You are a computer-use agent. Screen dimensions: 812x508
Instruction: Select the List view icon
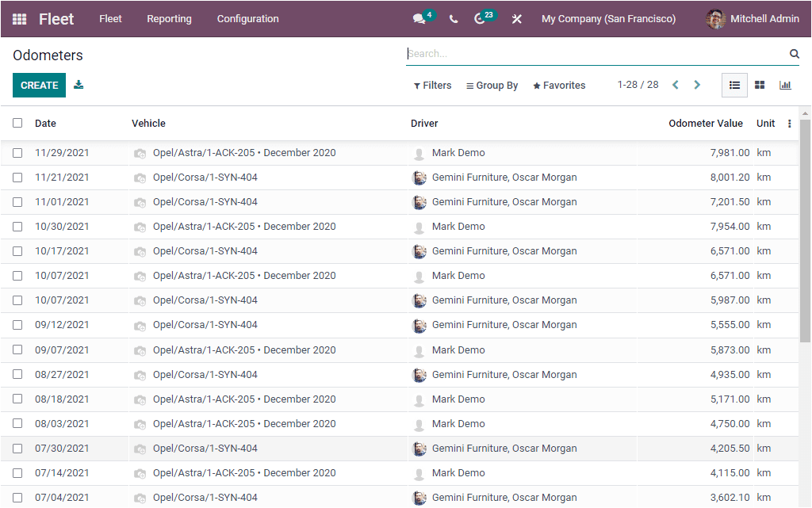tap(734, 85)
